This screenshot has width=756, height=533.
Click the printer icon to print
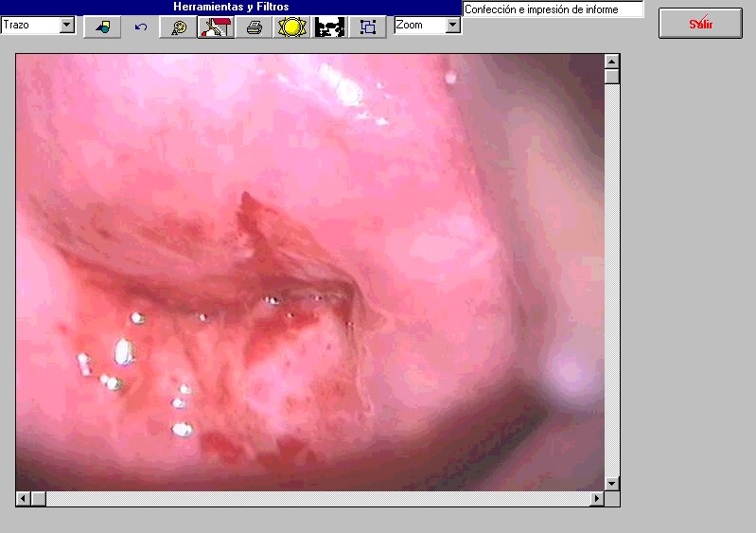click(254, 27)
